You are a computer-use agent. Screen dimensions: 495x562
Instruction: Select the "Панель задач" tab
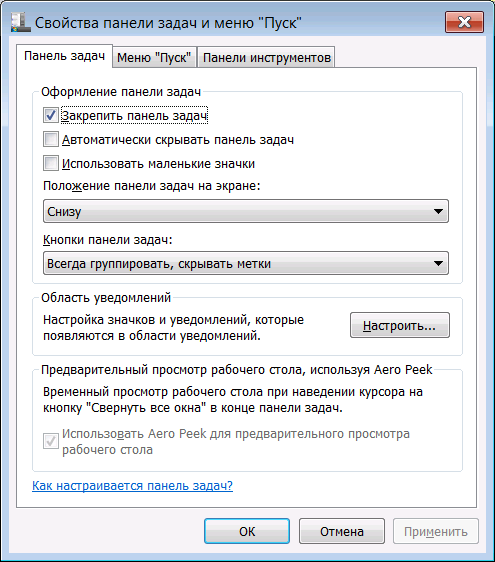tap(65, 56)
